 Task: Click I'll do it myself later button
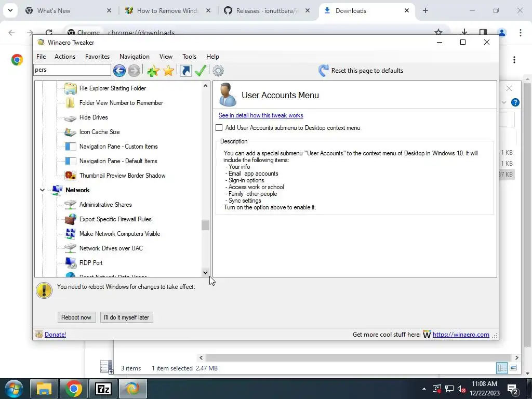pos(127,317)
